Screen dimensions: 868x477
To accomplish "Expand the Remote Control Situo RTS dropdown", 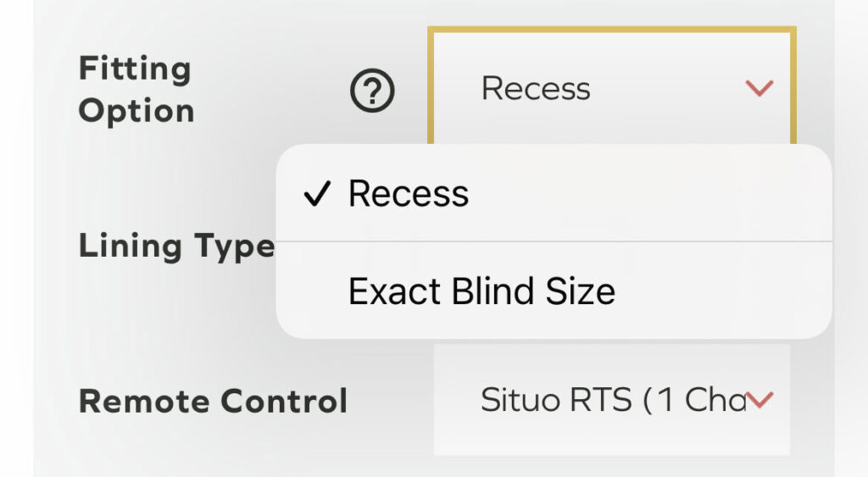I will (x=610, y=400).
